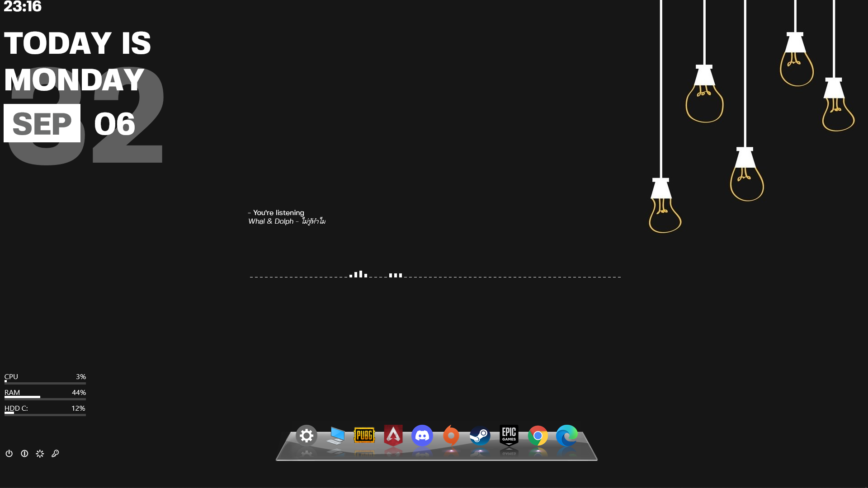The height and width of the screenshot is (488, 868).
Task: Open Google Chrome from the dock
Action: [538, 436]
